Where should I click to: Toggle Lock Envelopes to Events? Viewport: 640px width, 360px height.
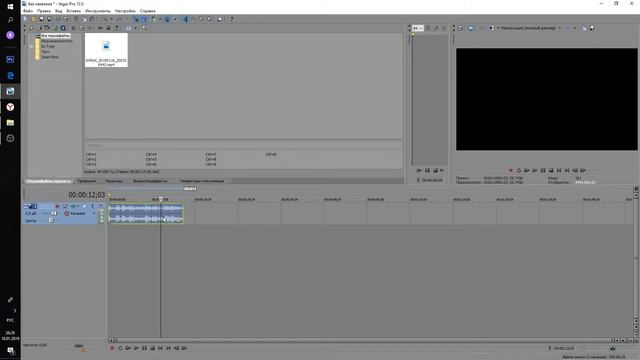pyautogui.click(x=167, y=19)
